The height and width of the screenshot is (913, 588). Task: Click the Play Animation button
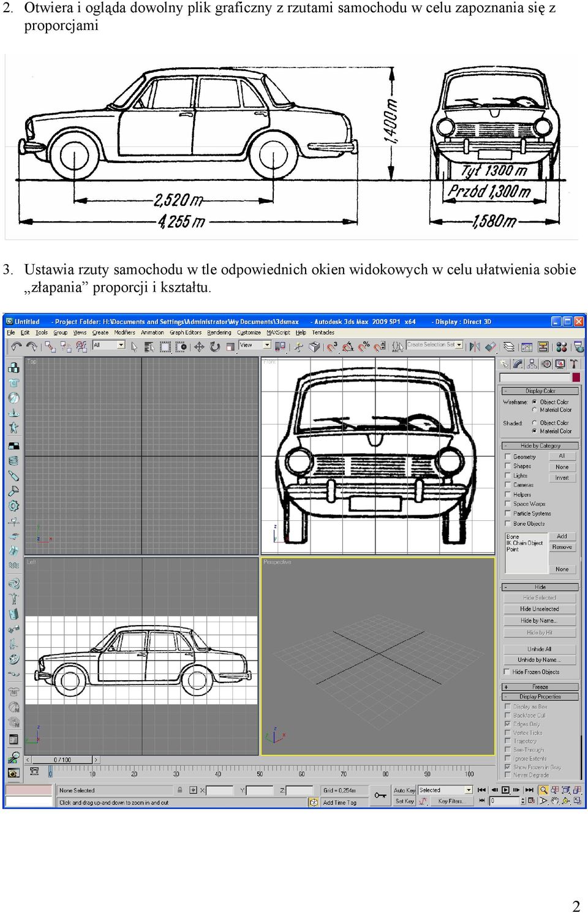505,790
